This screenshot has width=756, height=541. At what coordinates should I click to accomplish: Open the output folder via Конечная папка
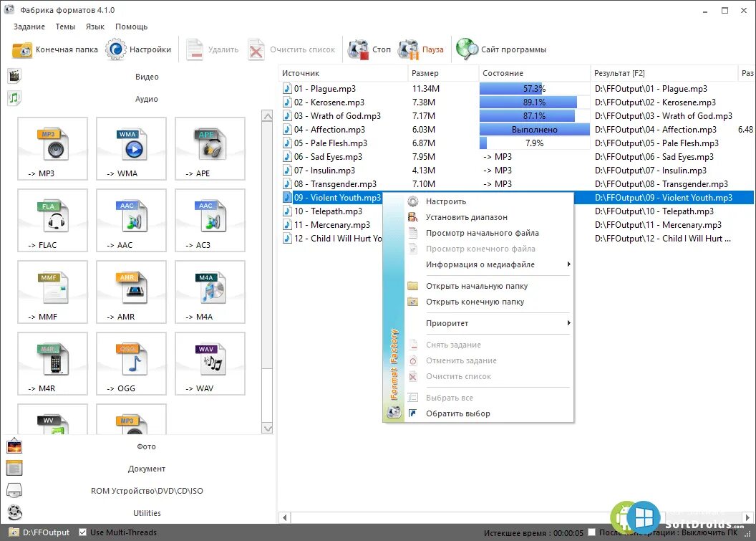(x=54, y=49)
